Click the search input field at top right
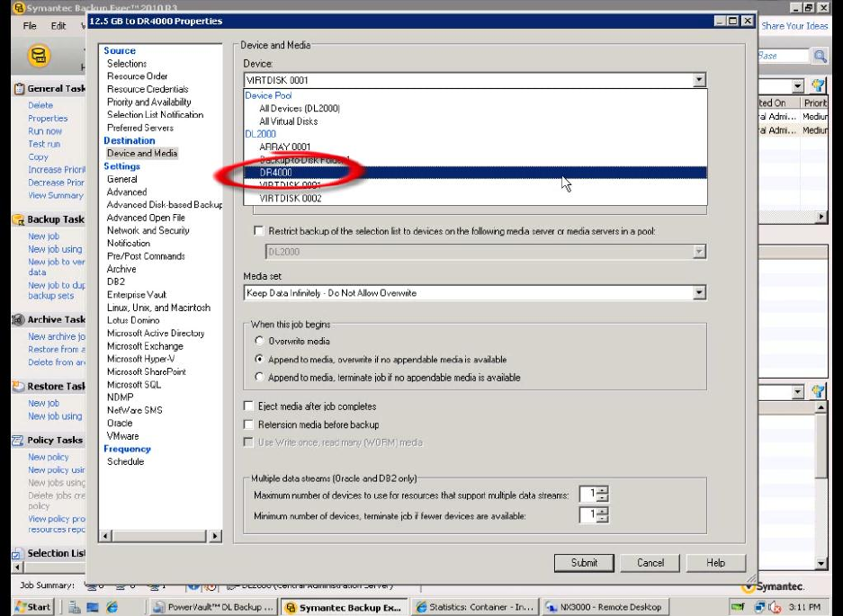This screenshot has height=616, width=843. click(x=784, y=56)
